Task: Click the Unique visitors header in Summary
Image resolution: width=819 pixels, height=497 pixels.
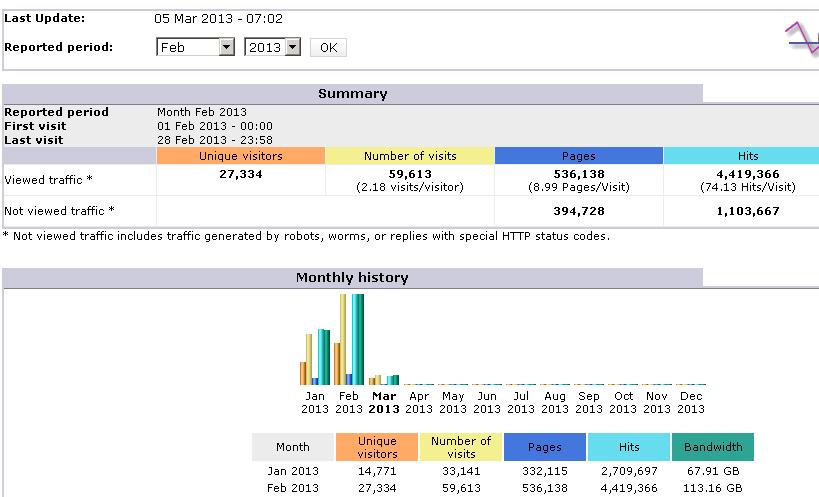Action: 241,156
